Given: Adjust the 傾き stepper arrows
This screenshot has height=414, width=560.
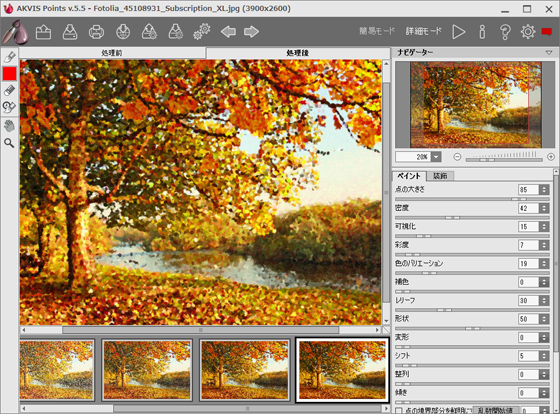Looking at the screenshot, I should point(544,393).
